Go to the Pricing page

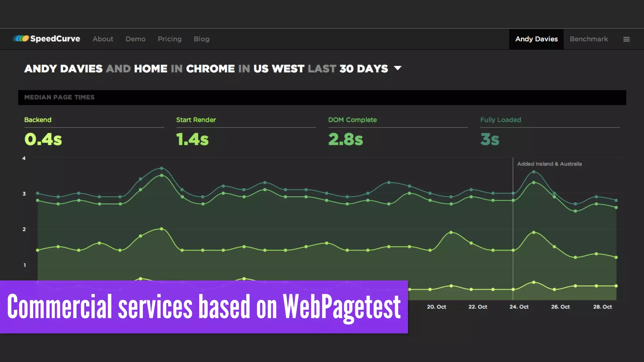click(169, 39)
